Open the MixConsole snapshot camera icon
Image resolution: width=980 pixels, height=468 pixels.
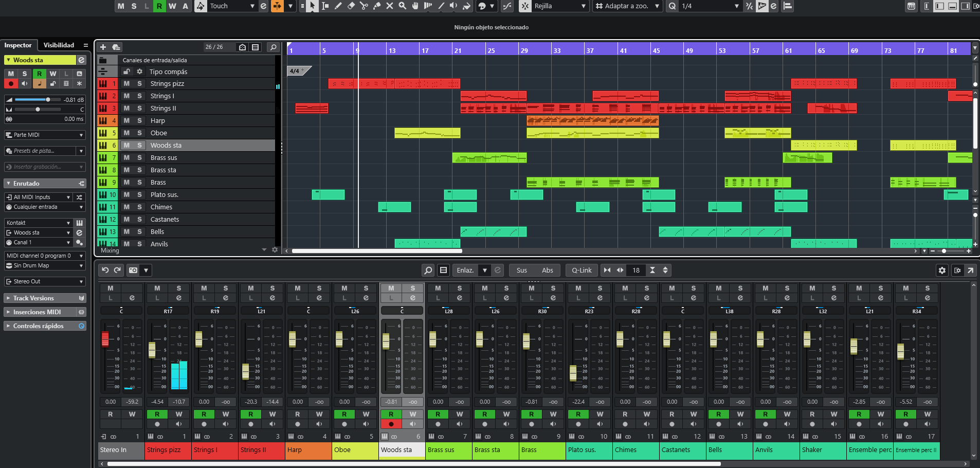click(x=133, y=270)
